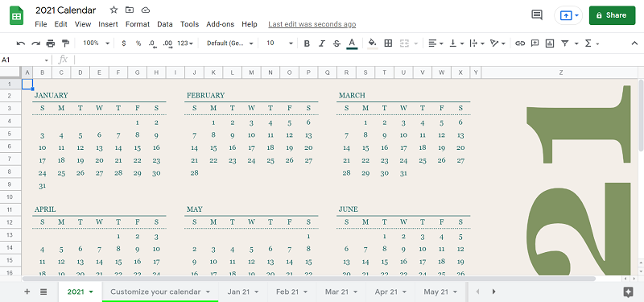Add a new sheet with plus icon
This screenshot has height=302, width=644.
point(27,292)
